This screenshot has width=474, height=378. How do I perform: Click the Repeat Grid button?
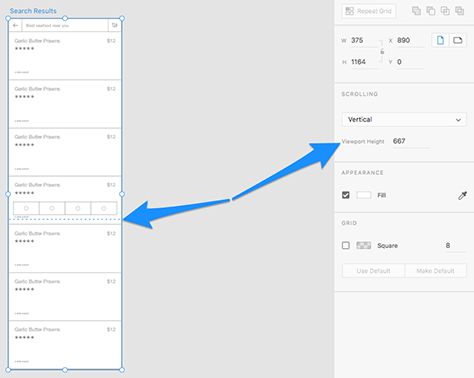tap(368, 11)
